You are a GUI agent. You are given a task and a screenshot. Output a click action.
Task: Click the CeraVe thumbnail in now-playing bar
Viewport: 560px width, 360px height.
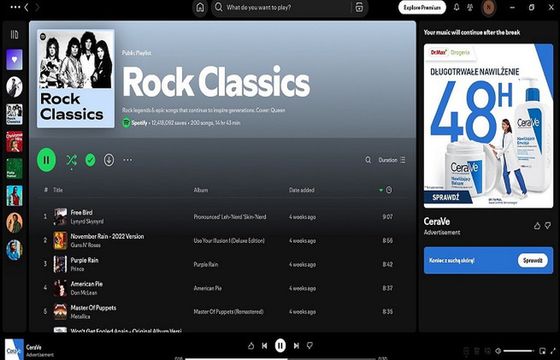(x=14, y=349)
